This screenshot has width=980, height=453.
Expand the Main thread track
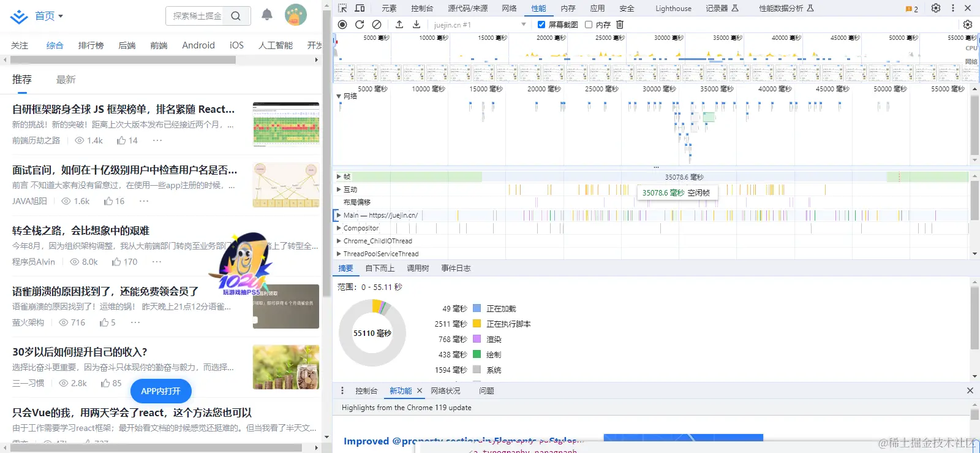339,215
